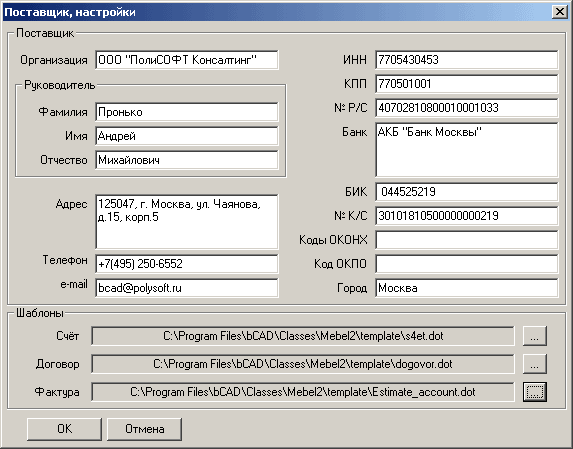Select the Фамилия field containing Пронько
Viewport: 573px width, 449px height.
[x=187, y=112]
